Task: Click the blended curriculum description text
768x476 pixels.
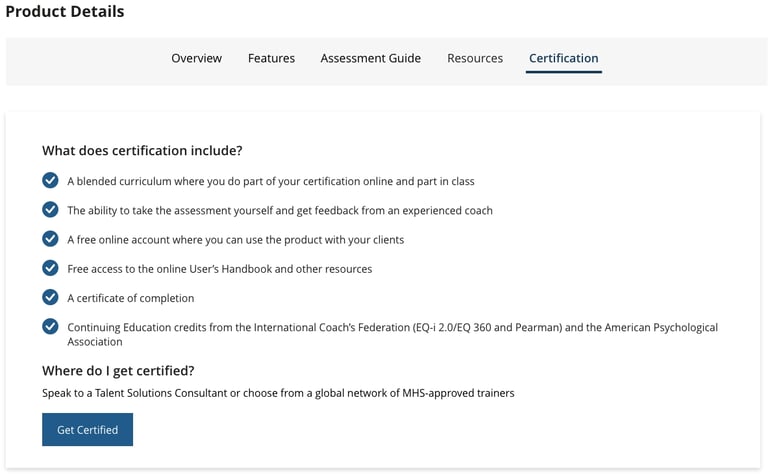Action: pyautogui.click(x=270, y=182)
